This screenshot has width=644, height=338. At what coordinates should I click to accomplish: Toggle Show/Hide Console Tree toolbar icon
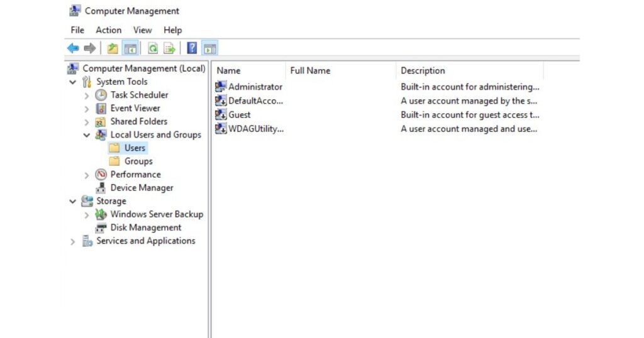point(131,48)
